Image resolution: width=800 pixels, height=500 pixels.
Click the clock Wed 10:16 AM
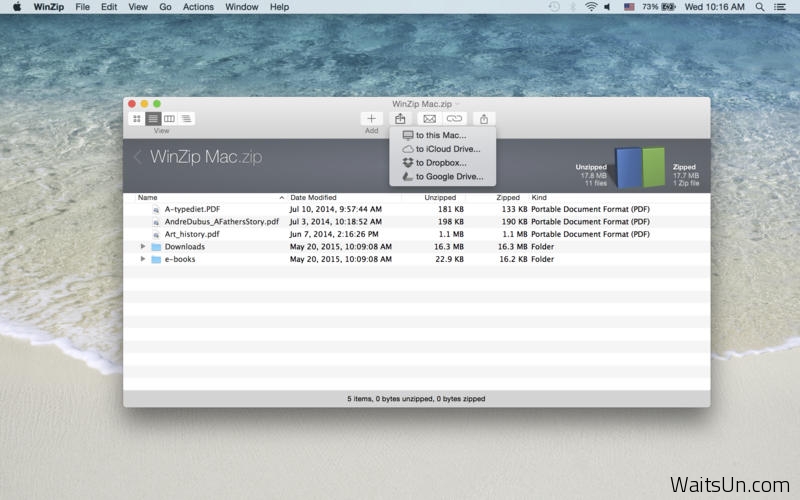pyautogui.click(x=714, y=7)
